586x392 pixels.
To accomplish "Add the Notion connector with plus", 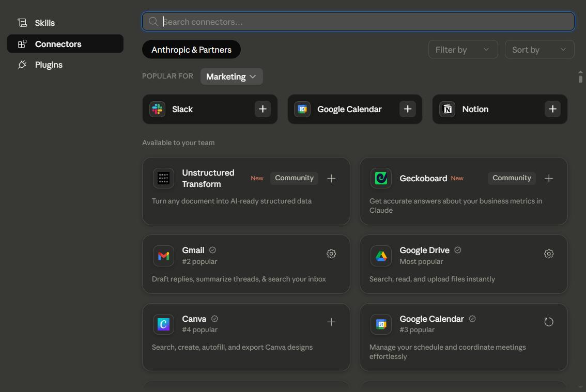I will pyautogui.click(x=553, y=109).
